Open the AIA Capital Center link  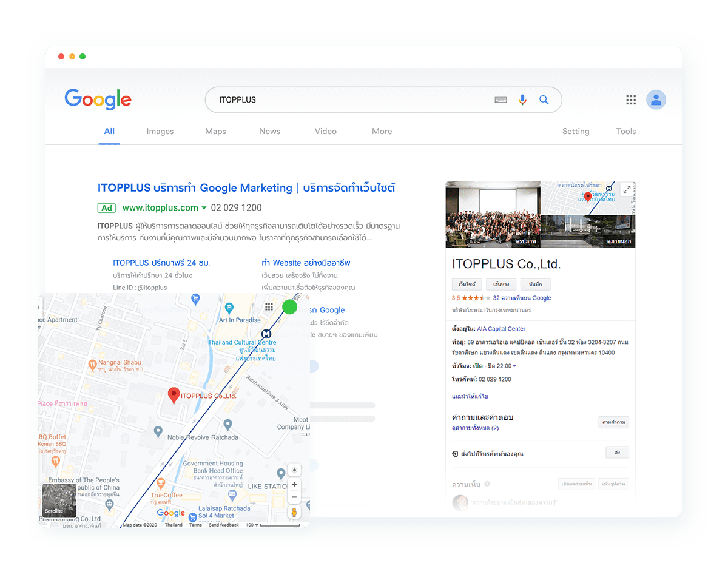(501, 329)
